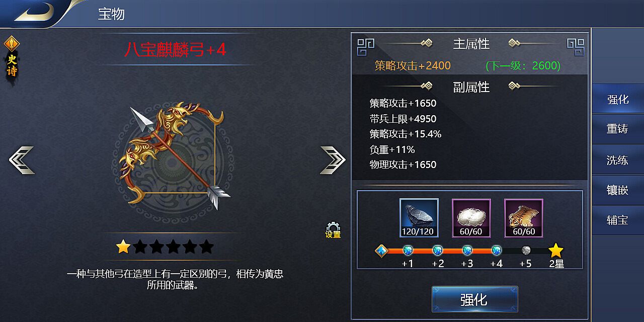The width and height of the screenshot is (644, 322).
Task: Open the 设置 gear settings icon
Action: coord(333,230)
